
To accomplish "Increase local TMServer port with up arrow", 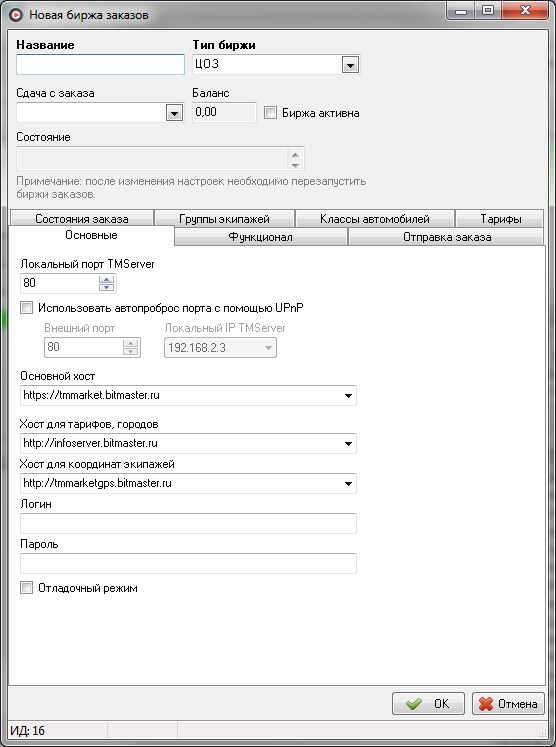I will coord(106,279).
